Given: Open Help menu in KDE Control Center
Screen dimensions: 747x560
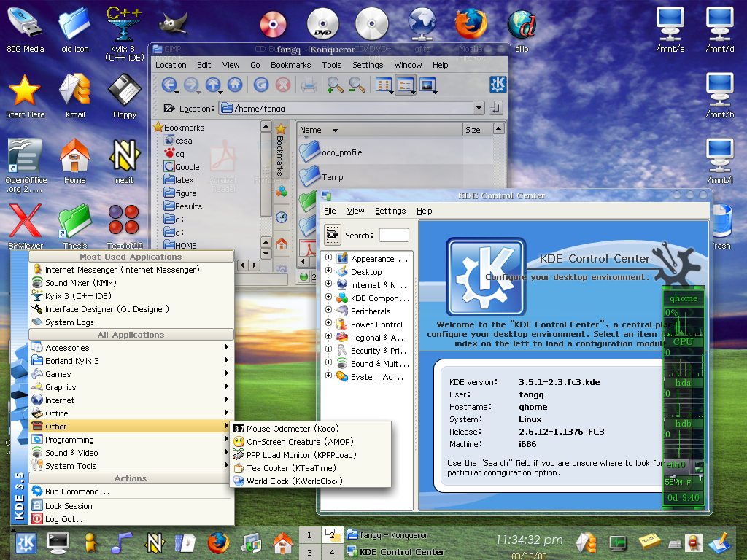Looking at the screenshot, I should [424, 211].
